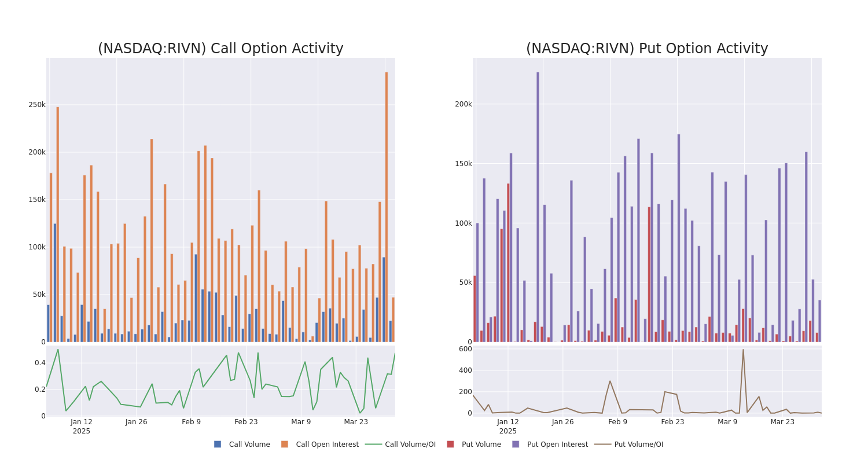This screenshot has width=868, height=463.
Task: Click the 150k label on the call chart
Action: click(x=37, y=200)
